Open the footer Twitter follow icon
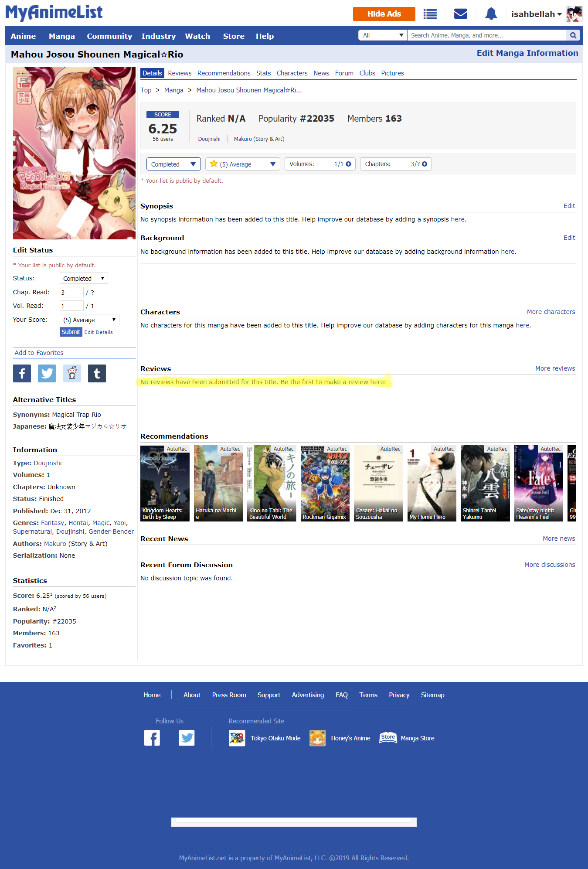 (x=187, y=738)
